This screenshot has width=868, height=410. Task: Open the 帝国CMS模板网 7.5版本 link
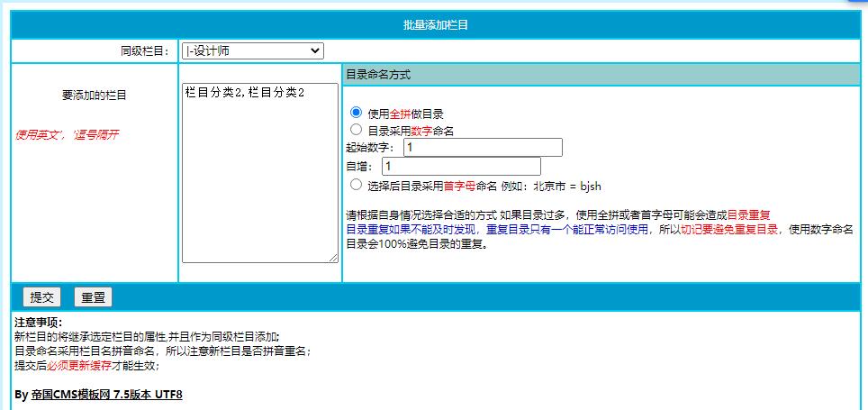click(99, 395)
